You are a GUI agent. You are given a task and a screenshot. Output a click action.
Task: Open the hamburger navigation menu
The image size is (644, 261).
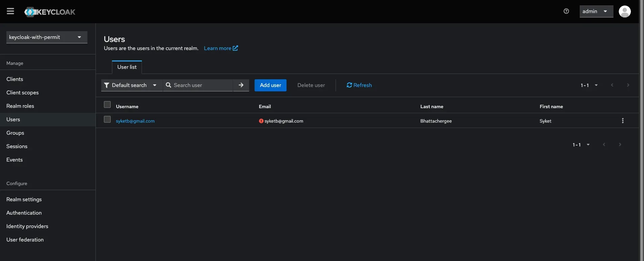(10, 11)
